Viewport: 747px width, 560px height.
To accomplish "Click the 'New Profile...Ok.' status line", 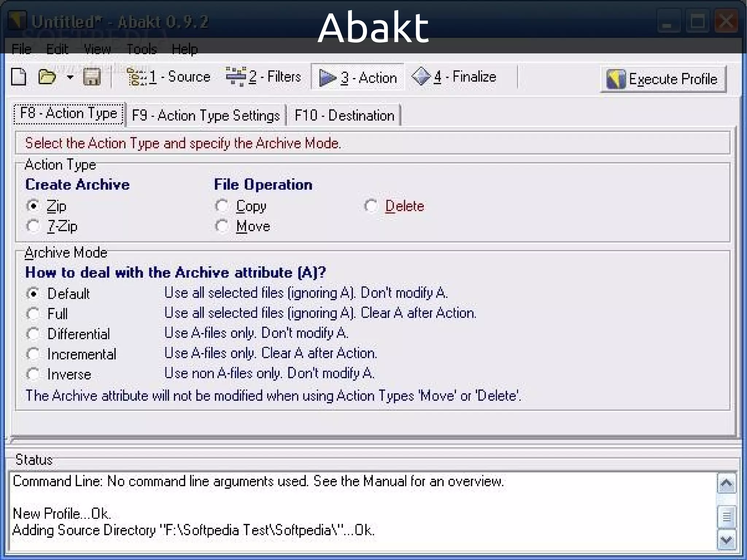I will (61, 513).
